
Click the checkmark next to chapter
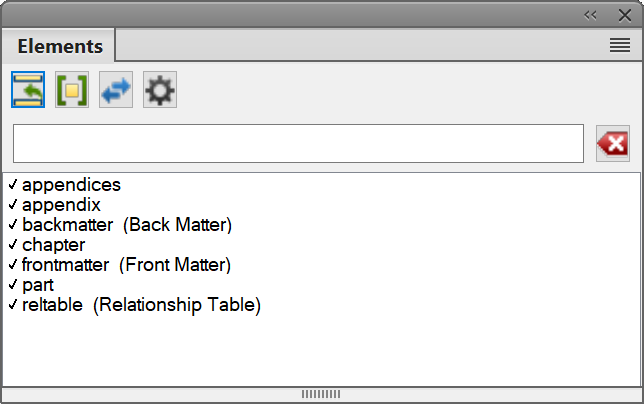pos(13,245)
